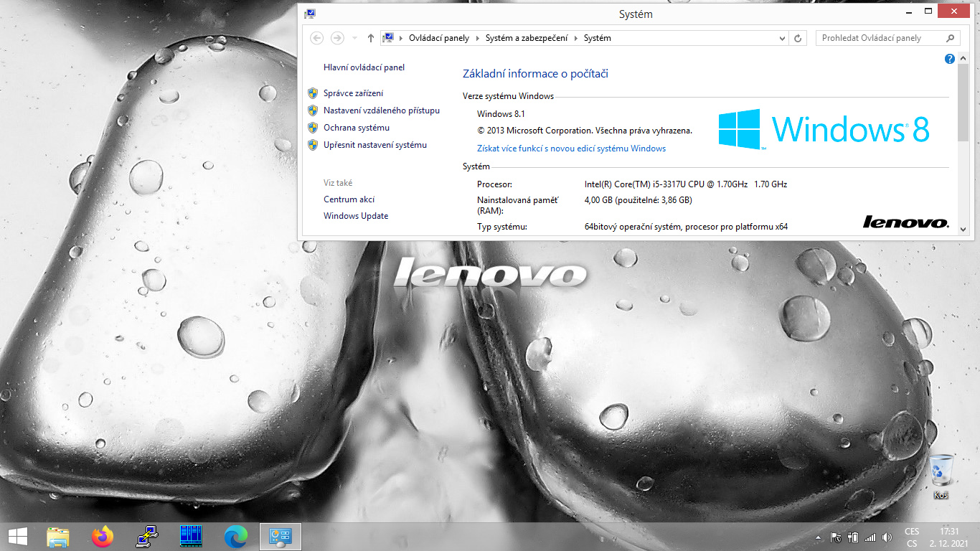Select Systém a zabezpečení breadcrumb
The width and height of the screenshot is (980, 551).
(526, 38)
